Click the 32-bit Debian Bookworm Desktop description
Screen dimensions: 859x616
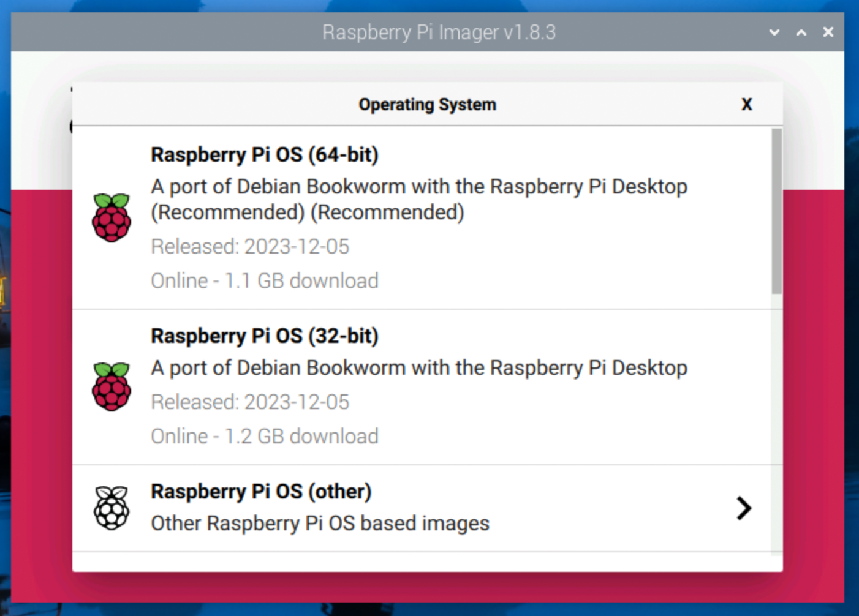(x=419, y=368)
